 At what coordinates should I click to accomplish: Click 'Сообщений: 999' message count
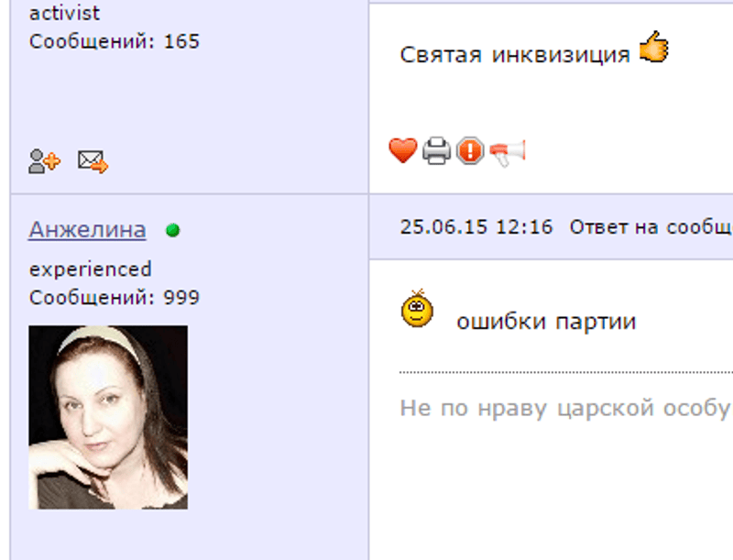[115, 298]
